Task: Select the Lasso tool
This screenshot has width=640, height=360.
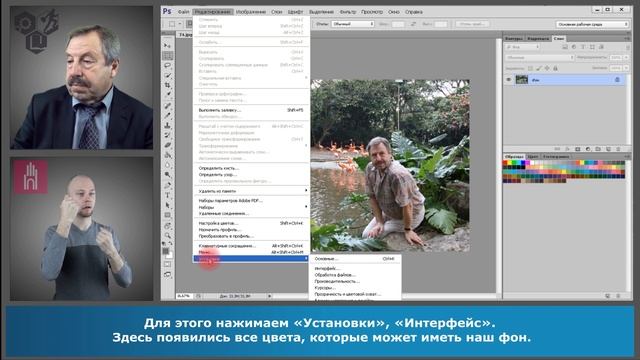Action: pos(168,65)
